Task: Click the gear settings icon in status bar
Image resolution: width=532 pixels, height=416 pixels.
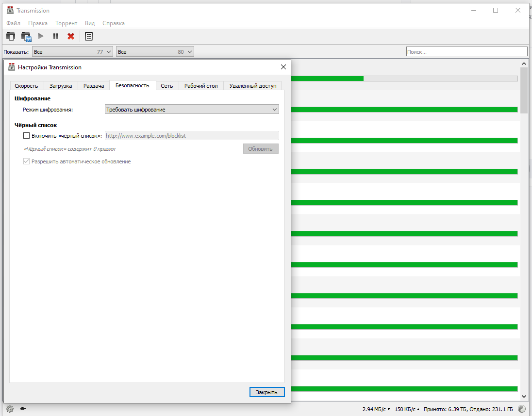Action: (10, 409)
